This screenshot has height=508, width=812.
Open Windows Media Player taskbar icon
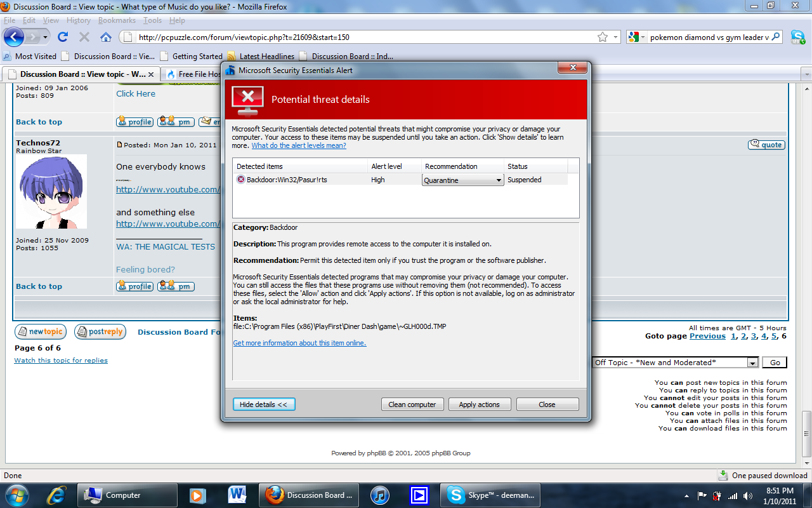tap(197, 495)
